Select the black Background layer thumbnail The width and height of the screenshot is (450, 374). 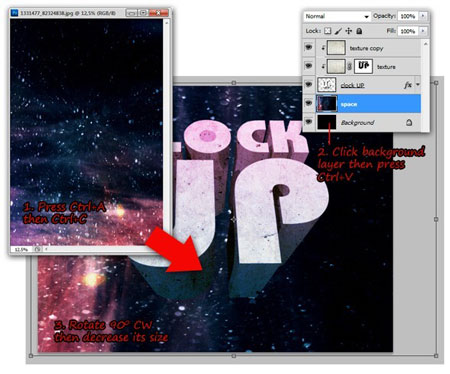click(327, 122)
